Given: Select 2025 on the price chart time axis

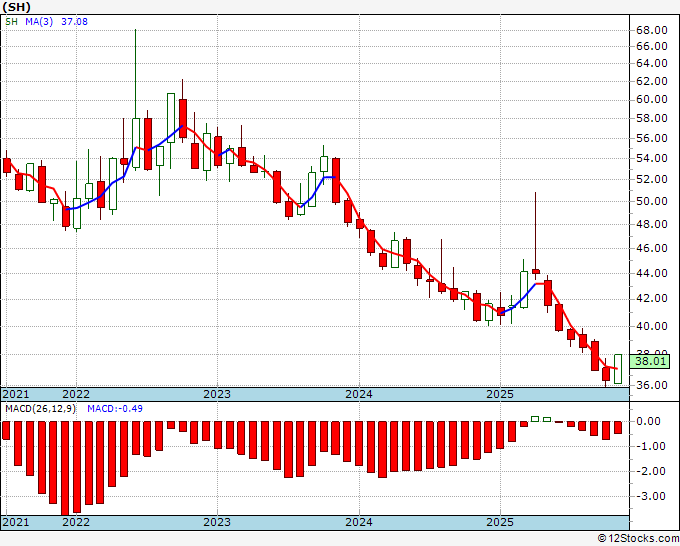Looking at the screenshot, I should [x=500, y=394].
